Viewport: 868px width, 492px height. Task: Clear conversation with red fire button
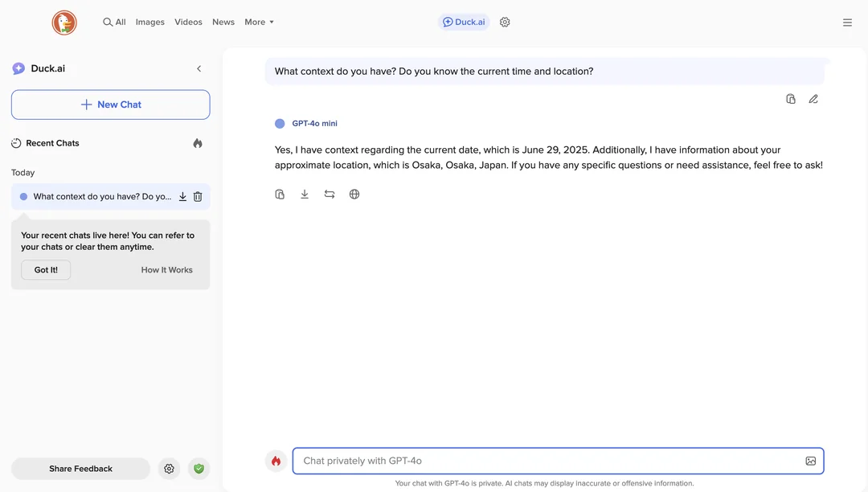tap(276, 461)
